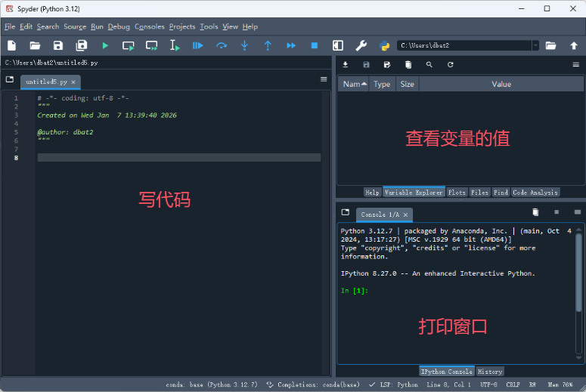Refresh variables in Variable Explorer
This screenshot has height=392, width=586.
point(451,65)
